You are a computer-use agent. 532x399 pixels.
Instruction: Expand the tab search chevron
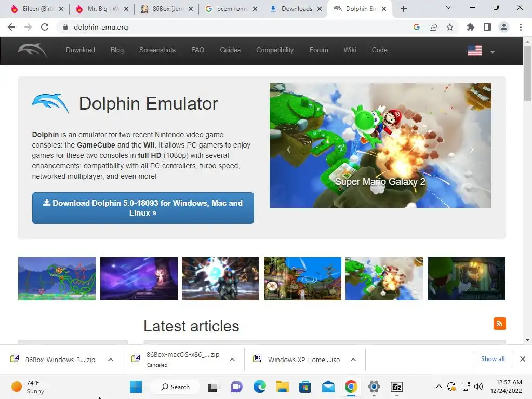point(448,7)
